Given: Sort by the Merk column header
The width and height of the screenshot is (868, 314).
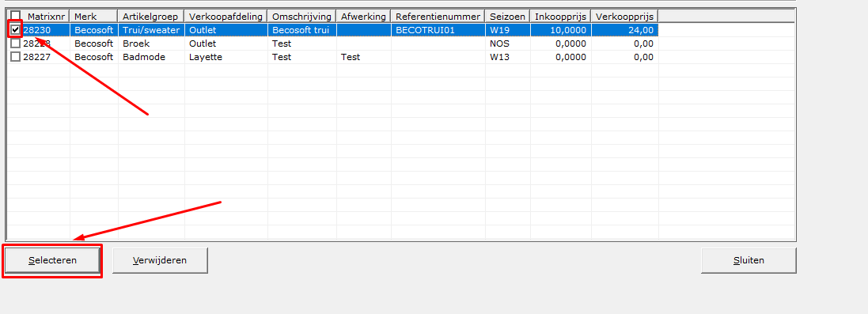Looking at the screenshot, I should (94, 17).
